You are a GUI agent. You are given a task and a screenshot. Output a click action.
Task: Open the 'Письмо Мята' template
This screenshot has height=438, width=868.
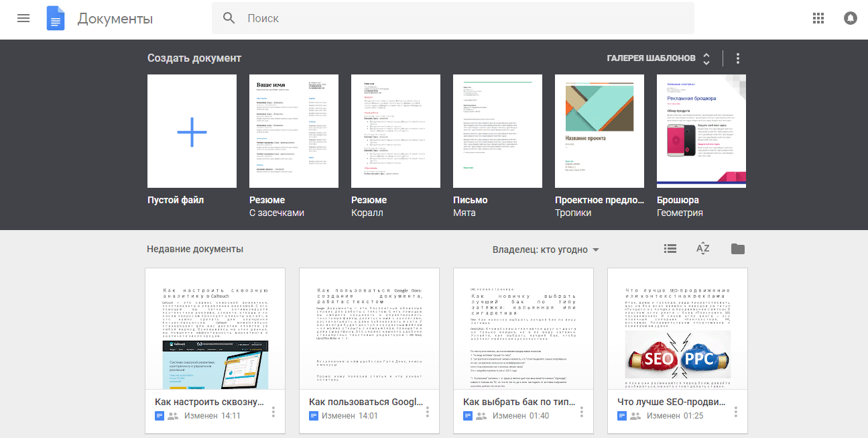(497, 131)
